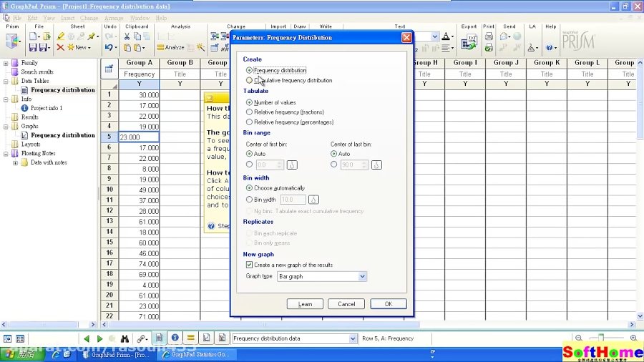Viewport: 644px width, 362px height.
Task: Click the Group B column header
Action: point(180,63)
